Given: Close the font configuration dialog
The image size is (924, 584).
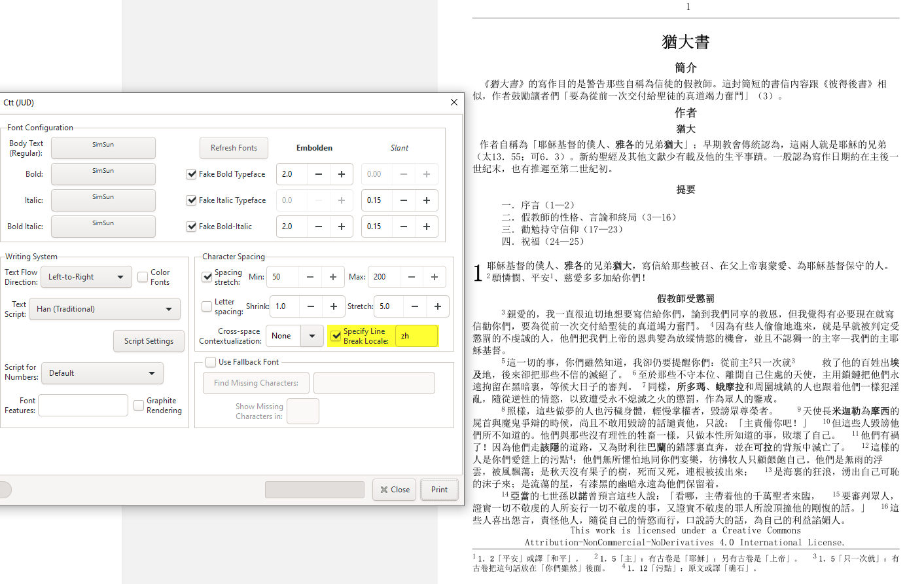Looking at the screenshot, I should pyautogui.click(x=453, y=102).
